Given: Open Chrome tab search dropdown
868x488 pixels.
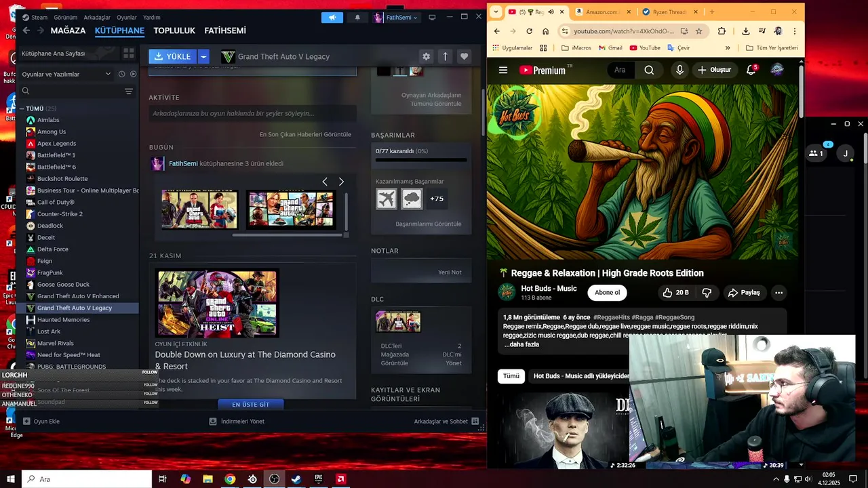Looking at the screenshot, I should click(x=496, y=12).
